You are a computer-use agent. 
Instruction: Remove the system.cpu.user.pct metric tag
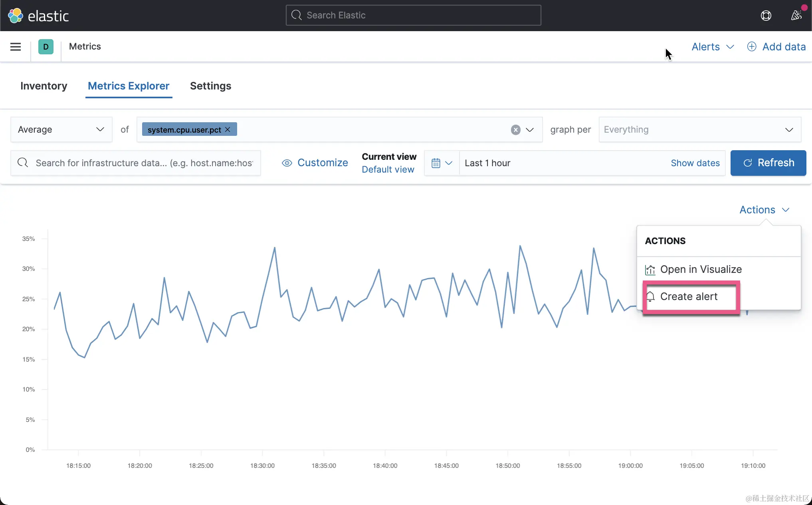(x=228, y=129)
